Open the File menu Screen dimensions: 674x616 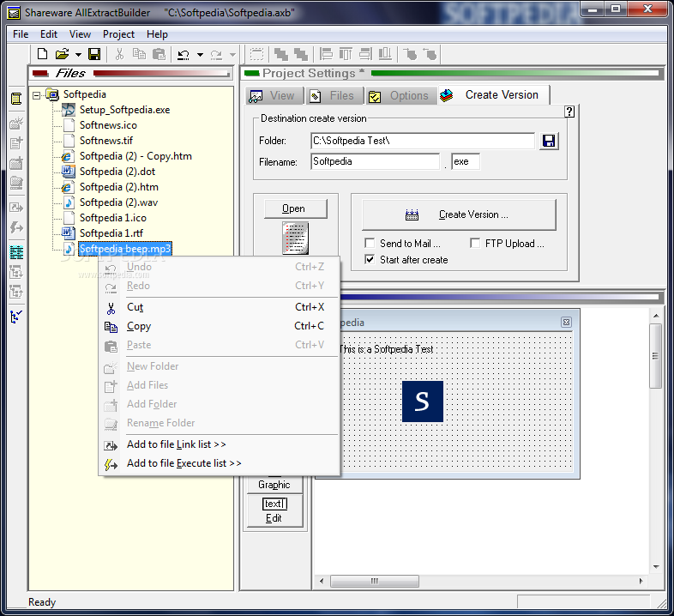coord(21,34)
